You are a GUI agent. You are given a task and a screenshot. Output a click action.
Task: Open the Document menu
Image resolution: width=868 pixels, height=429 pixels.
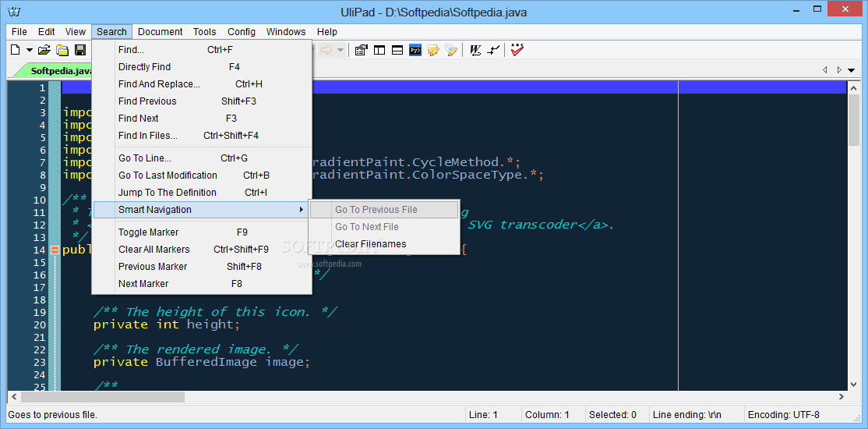pos(160,32)
